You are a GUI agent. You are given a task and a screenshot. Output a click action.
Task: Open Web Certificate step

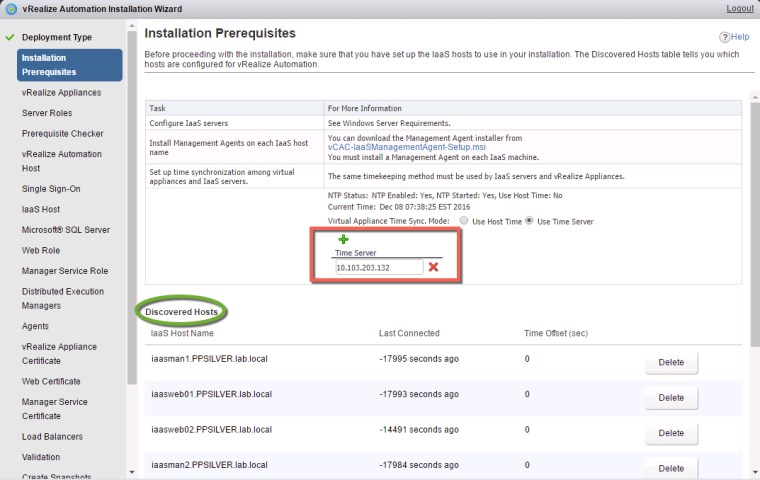point(51,382)
